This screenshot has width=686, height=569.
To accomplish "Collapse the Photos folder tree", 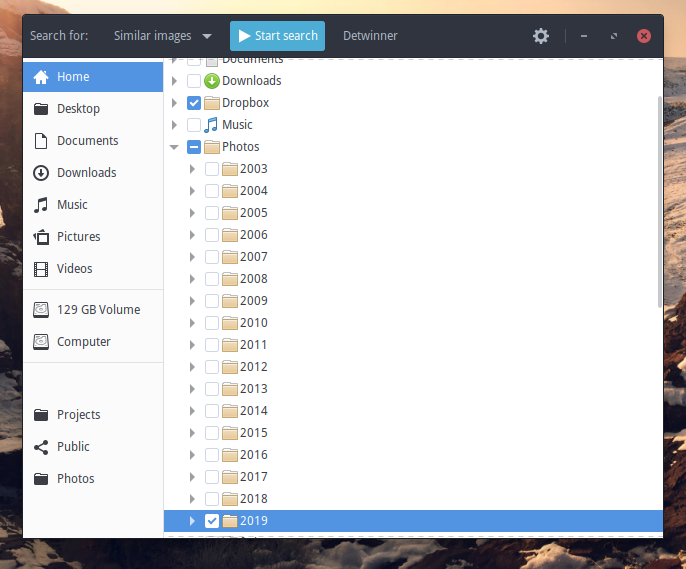I will point(175,147).
